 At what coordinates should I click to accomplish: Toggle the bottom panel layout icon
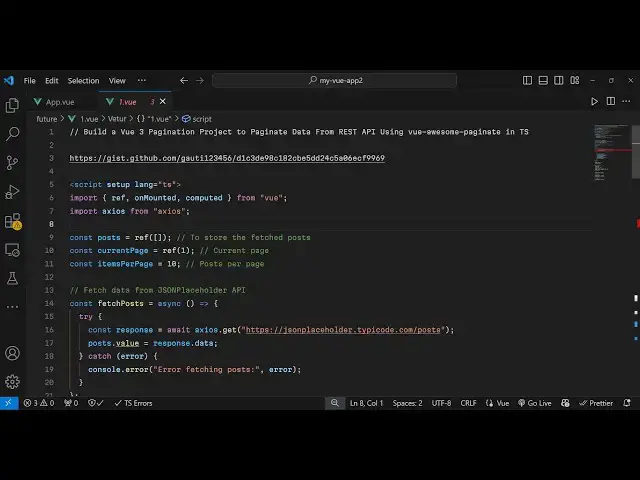[543, 80]
